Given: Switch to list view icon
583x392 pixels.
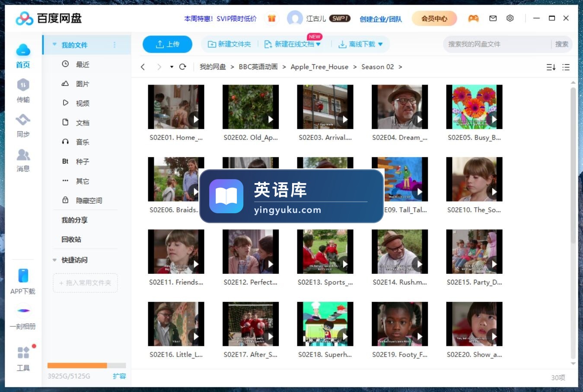Looking at the screenshot, I should coord(566,67).
